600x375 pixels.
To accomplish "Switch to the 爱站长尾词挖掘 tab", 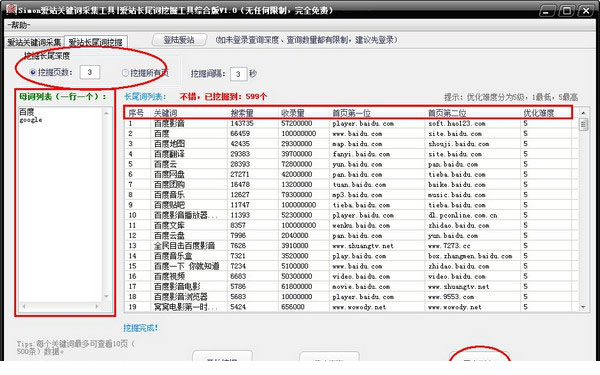I will coord(95,42).
